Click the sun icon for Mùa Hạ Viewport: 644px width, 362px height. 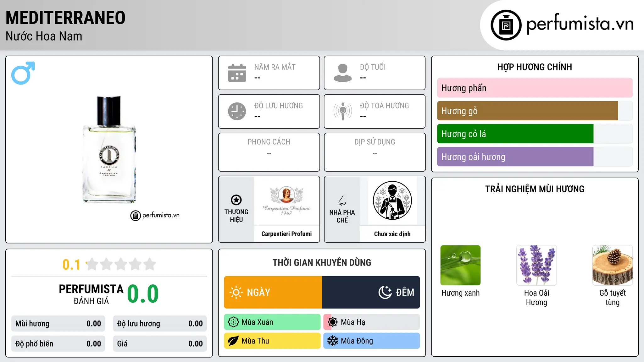[333, 322]
